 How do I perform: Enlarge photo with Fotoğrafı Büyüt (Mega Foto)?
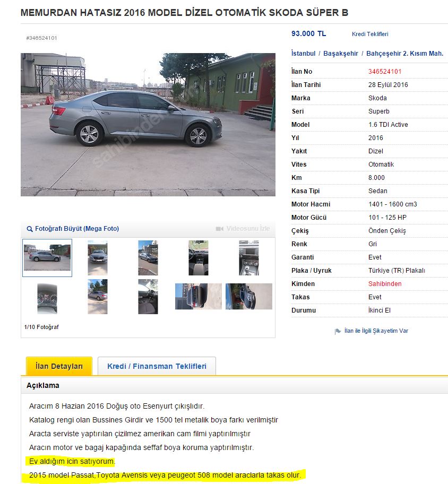coord(77,229)
